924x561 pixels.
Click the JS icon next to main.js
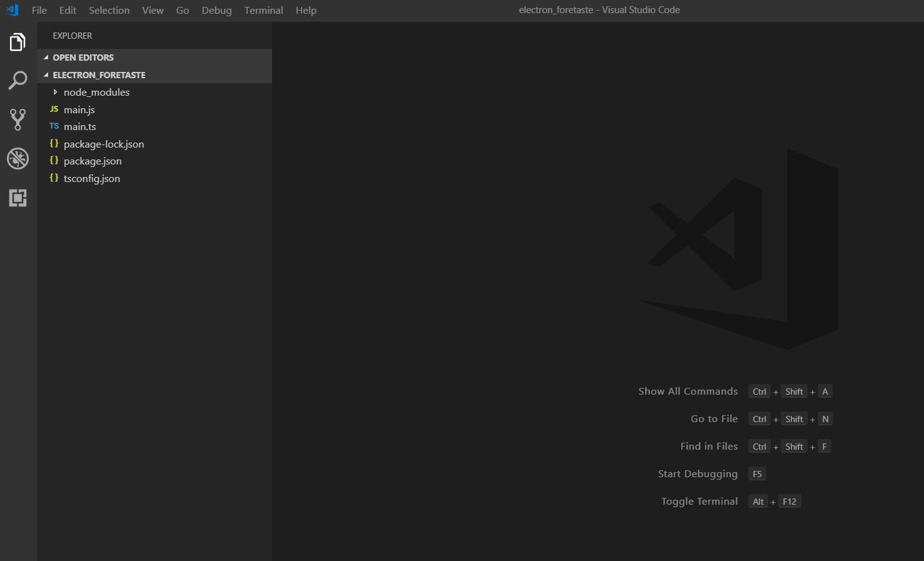(x=54, y=109)
